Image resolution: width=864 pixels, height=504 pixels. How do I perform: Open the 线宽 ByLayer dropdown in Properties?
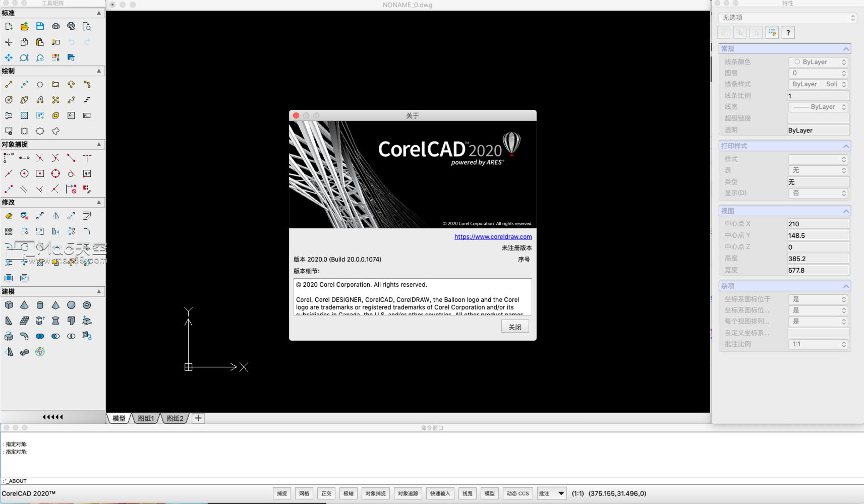(818, 107)
